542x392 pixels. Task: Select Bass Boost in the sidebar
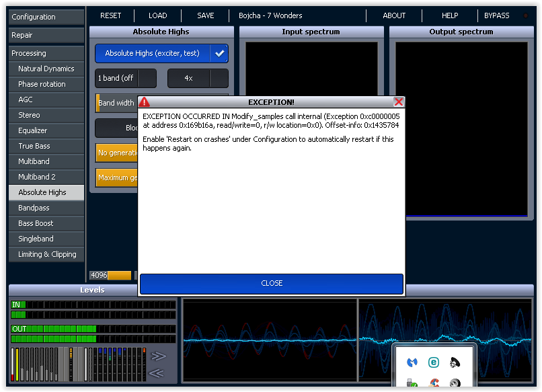pyautogui.click(x=46, y=223)
